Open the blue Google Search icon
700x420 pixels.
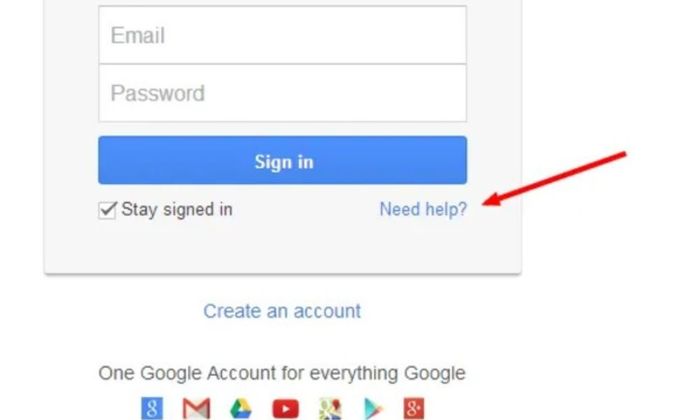click(152, 408)
